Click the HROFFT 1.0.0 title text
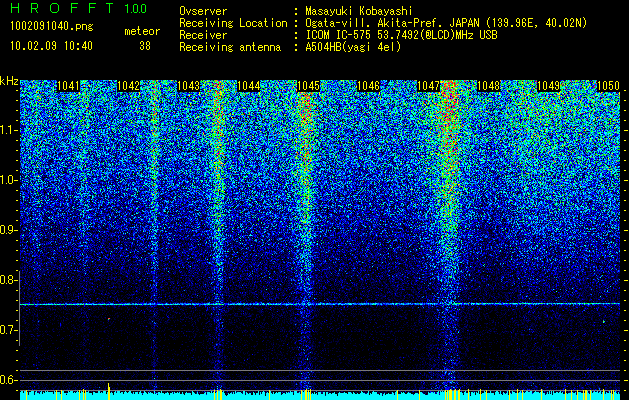Screen dimensions: 629x400 pyautogui.click(x=79, y=8)
